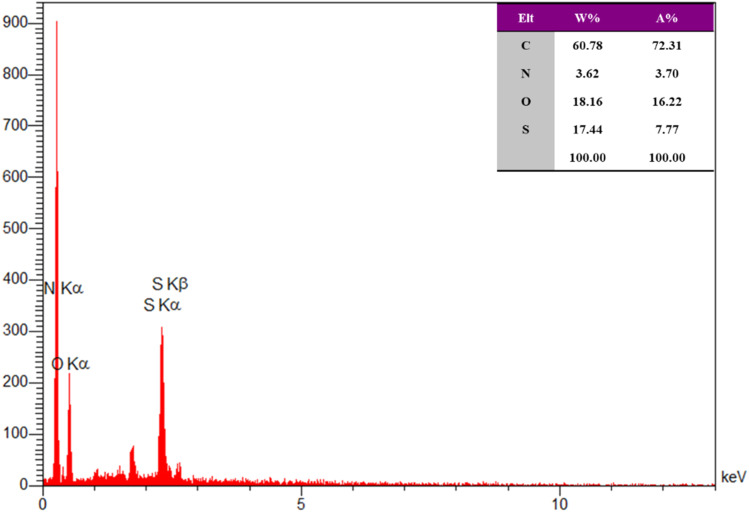749x512 pixels.
Task: Click the A% column header
Action: (666, 18)
